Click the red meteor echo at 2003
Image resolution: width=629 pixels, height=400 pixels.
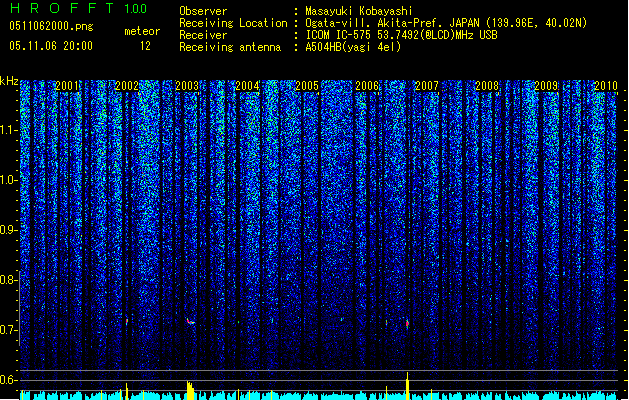point(190,321)
